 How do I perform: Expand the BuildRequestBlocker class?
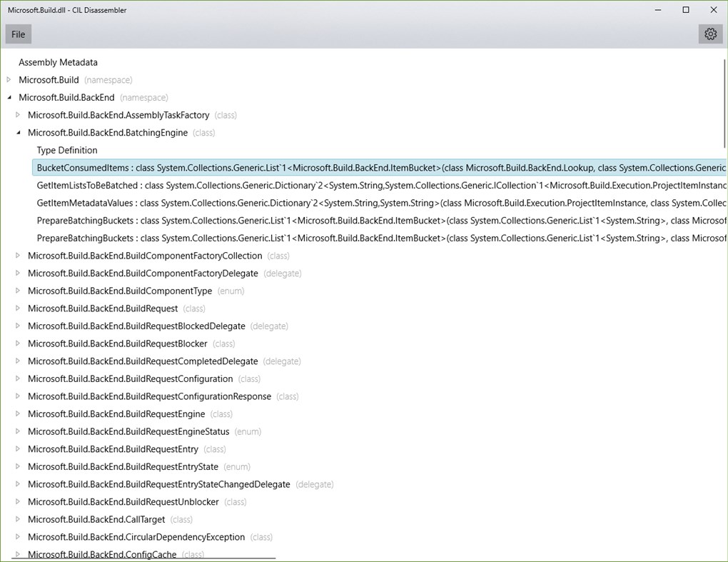click(18, 343)
